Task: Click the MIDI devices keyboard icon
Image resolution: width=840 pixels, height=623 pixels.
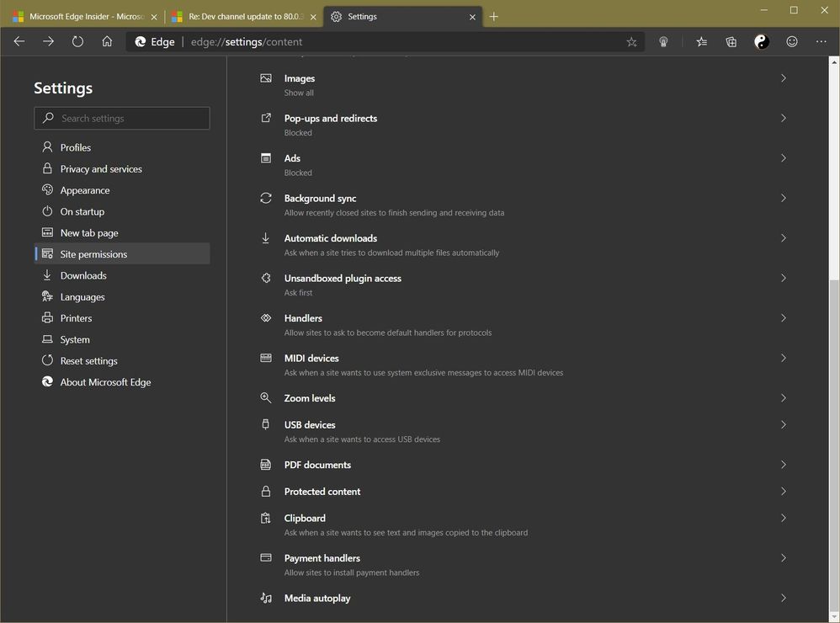Action: (266, 358)
